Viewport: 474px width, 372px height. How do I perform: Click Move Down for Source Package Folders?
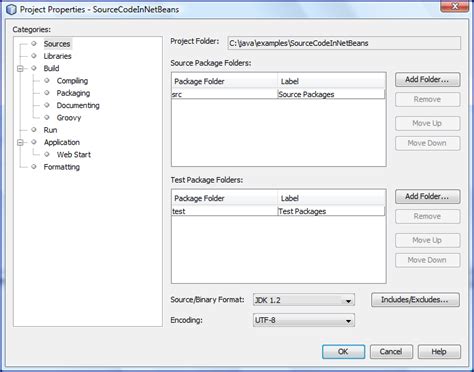[427, 143]
